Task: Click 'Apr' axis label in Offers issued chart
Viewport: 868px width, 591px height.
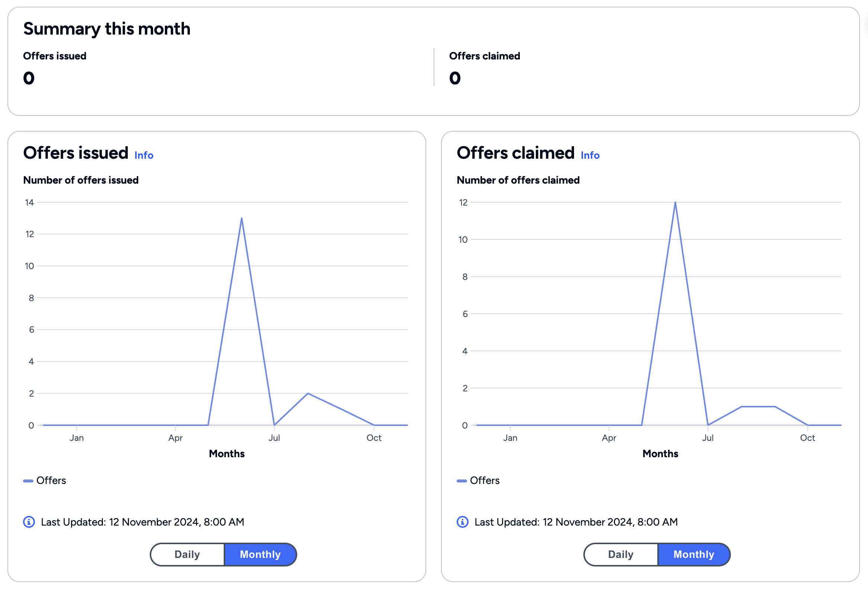Action: coord(175,438)
